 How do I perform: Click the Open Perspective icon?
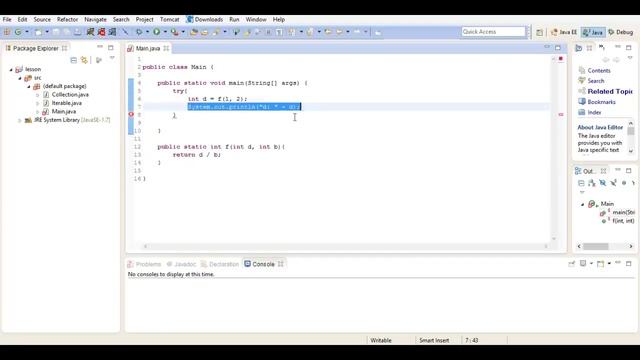(x=540, y=32)
